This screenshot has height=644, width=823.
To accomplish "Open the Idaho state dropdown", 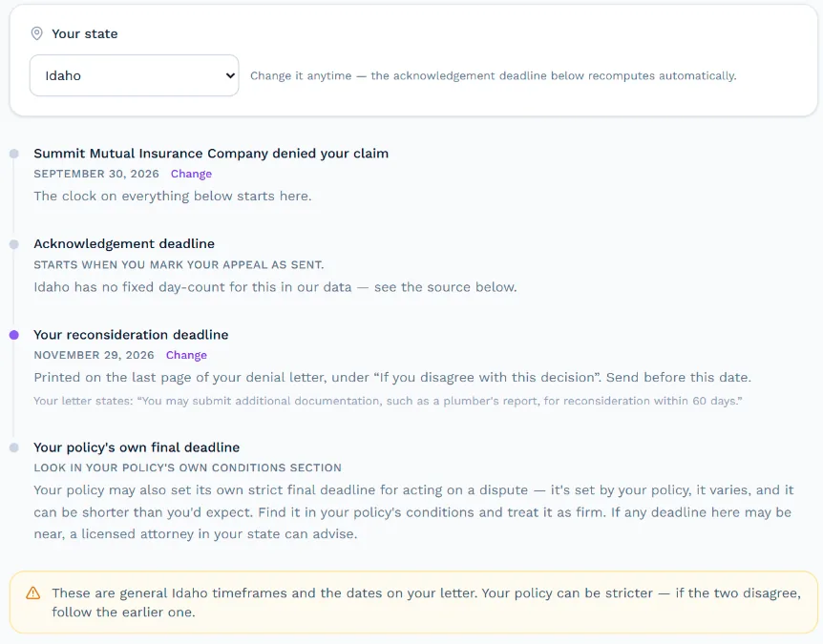I will pos(135,75).
